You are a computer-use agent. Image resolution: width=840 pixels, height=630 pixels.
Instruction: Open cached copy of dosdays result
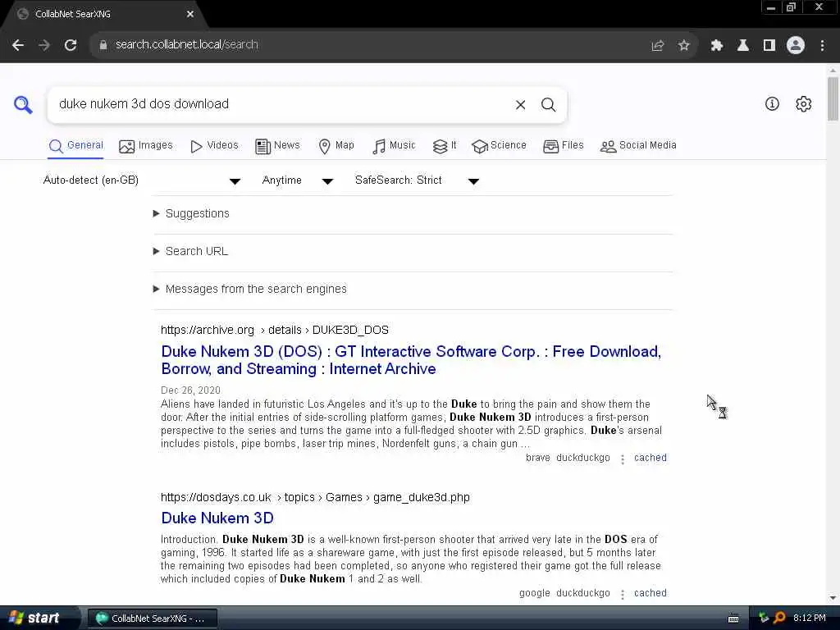(651, 593)
